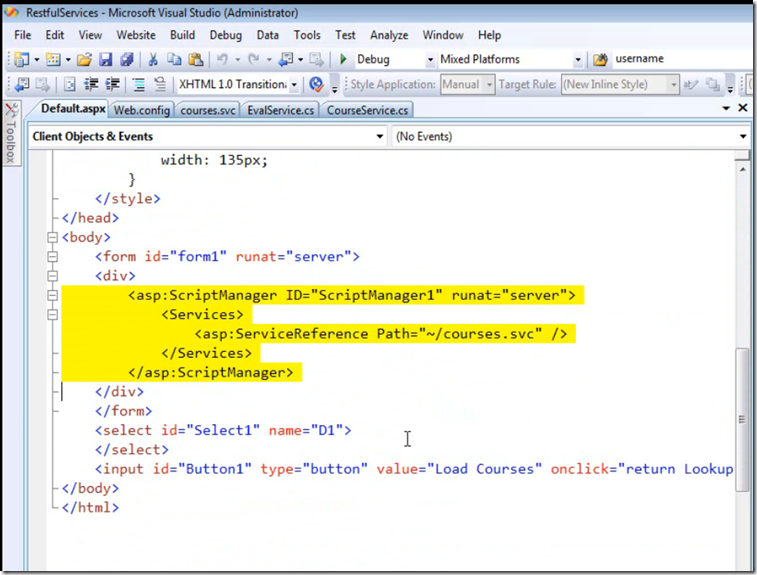The width and height of the screenshot is (757, 575).
Task: Click the Uncomment Selected Lines icon
Action: [160, 84]
